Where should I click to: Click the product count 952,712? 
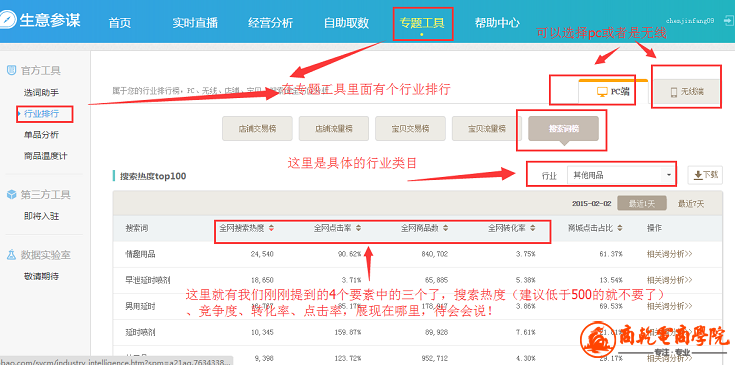click(x=435, y=359)
